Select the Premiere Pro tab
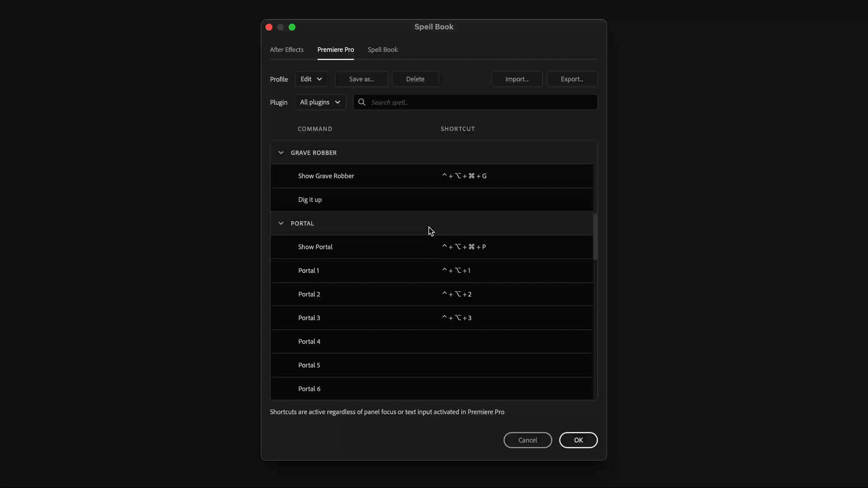 (335, 49)
